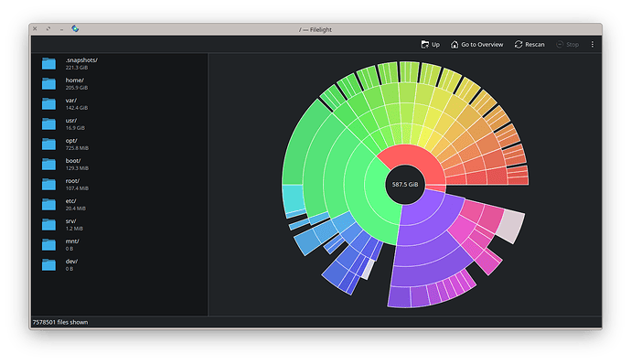Click the dev/ folder icon
This screenshot has width=631, height=364.
tap(48, 265)
